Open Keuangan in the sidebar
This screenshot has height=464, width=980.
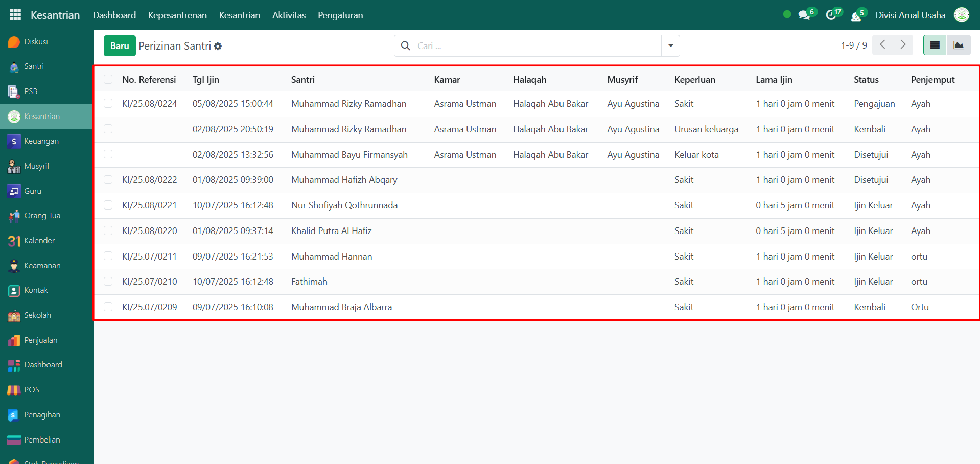pyautogui.click(x=41, y=141)
